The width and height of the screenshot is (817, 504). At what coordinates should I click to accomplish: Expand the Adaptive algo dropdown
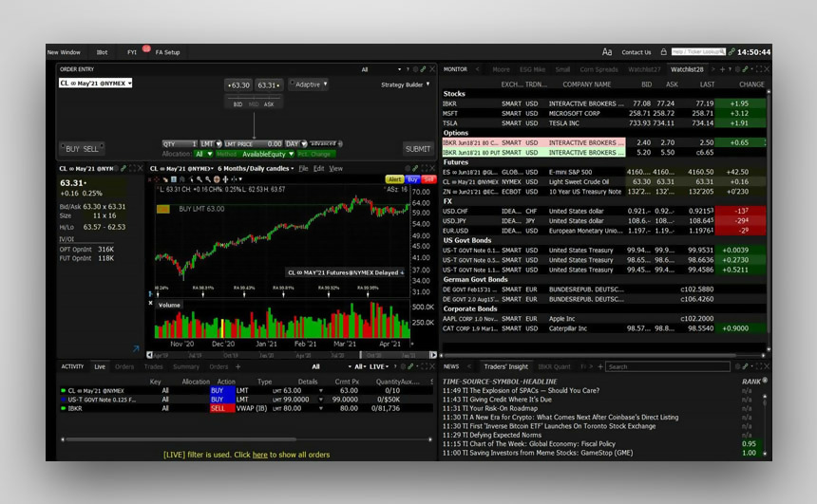(x=309, y=84)
